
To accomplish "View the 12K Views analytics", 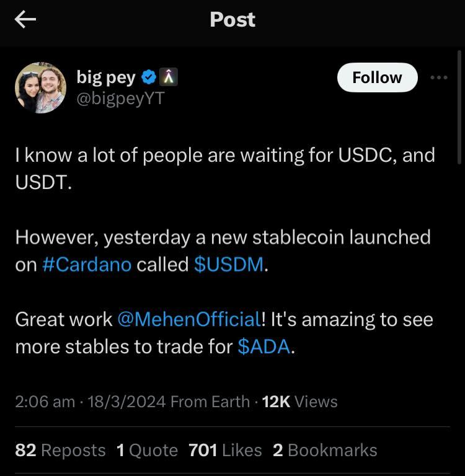I will (299, 402).
